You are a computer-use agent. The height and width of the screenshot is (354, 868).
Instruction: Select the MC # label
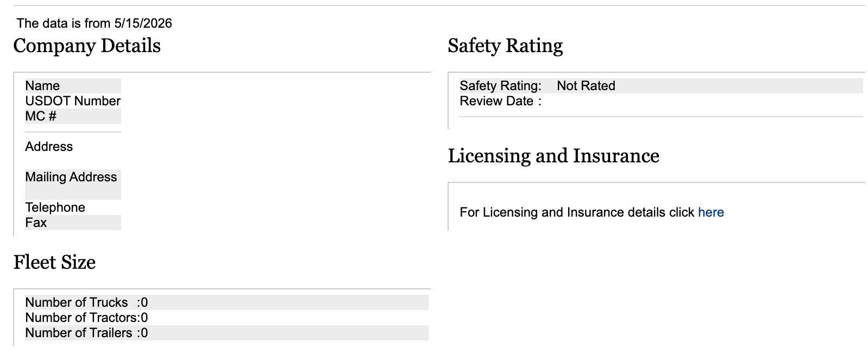coord(41,116)
